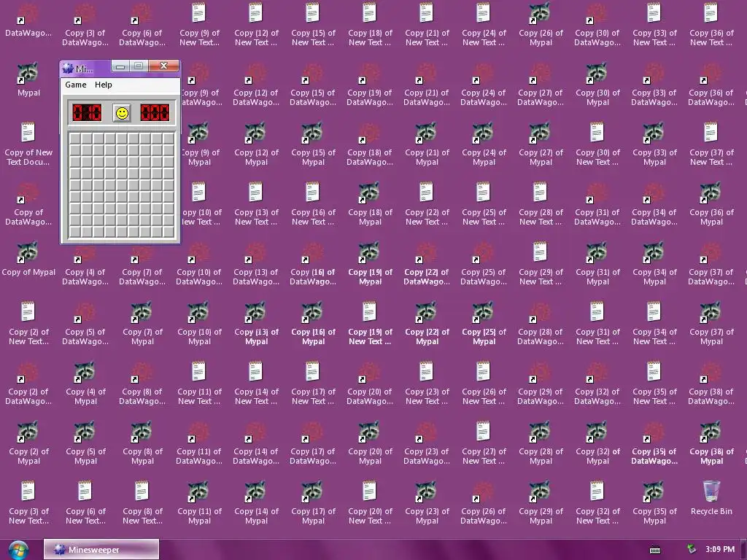
Task: Select 'Copy (37) of DataWago...' shortcut
Action: tap(711, 264)
